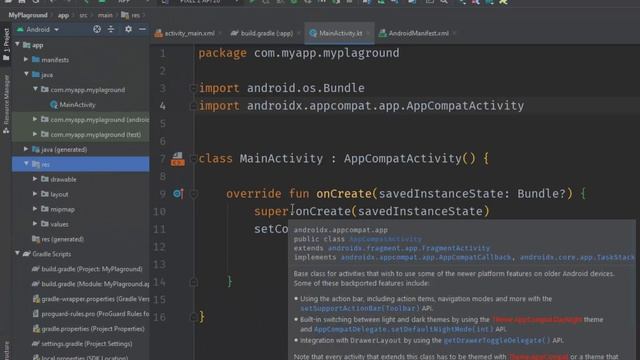Fold the imports block at line 3
This screenshot has height=360, width=640.
(x=193, y=88)
